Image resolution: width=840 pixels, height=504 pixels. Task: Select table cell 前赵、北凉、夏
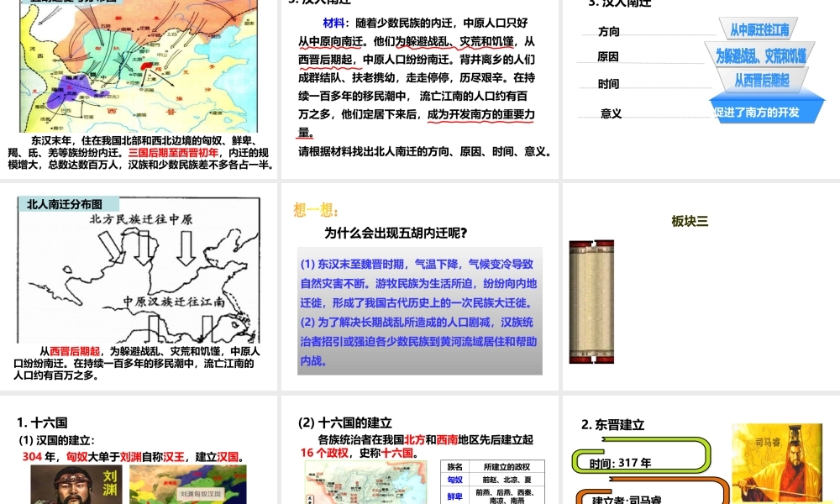(507, 480)
